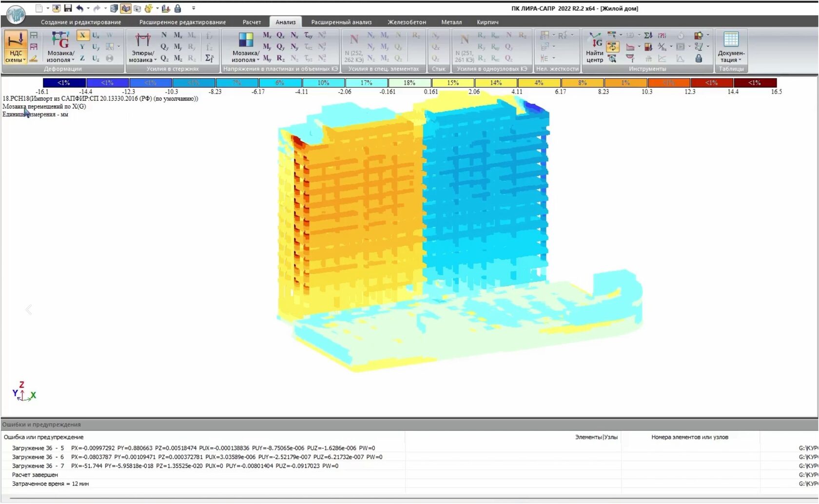Open the Расширенный анализ tab

(341, 22)
